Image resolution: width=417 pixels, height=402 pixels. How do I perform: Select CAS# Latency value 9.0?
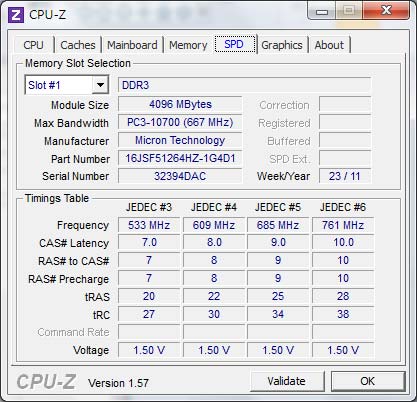click(x=278, y=242)
